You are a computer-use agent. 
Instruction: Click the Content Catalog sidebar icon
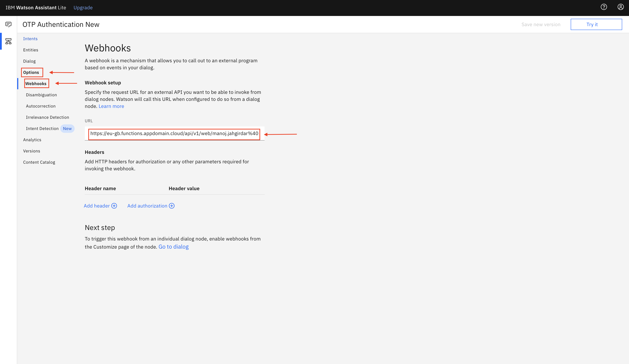click(x=39, y=162)
